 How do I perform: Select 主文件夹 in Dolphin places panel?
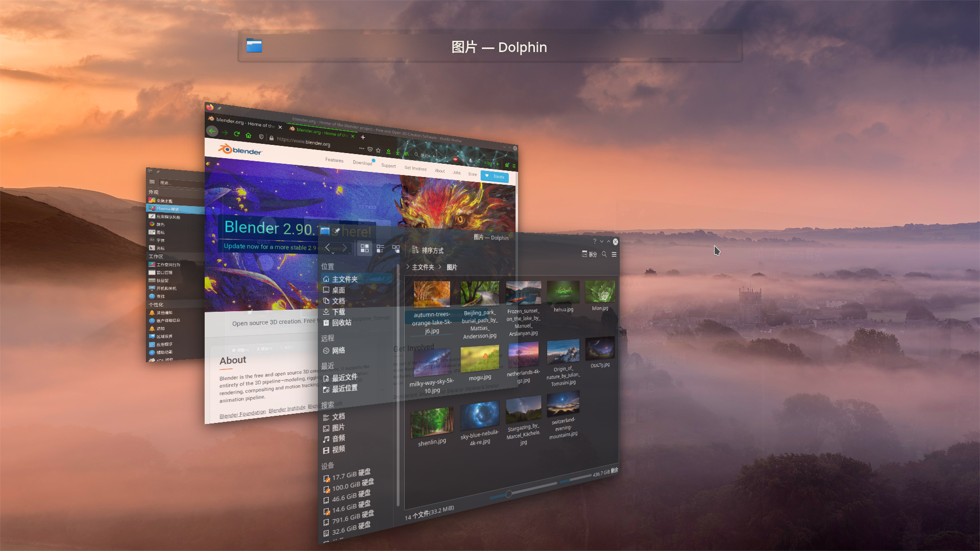356,279
